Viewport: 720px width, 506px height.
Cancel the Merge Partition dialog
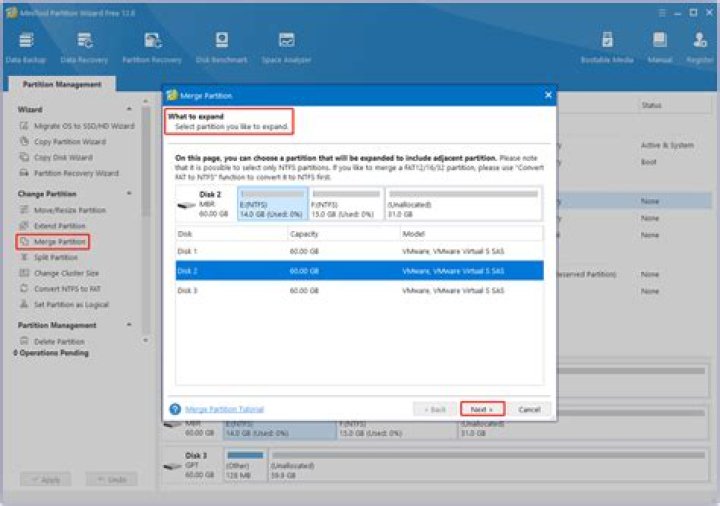(529, 409)
